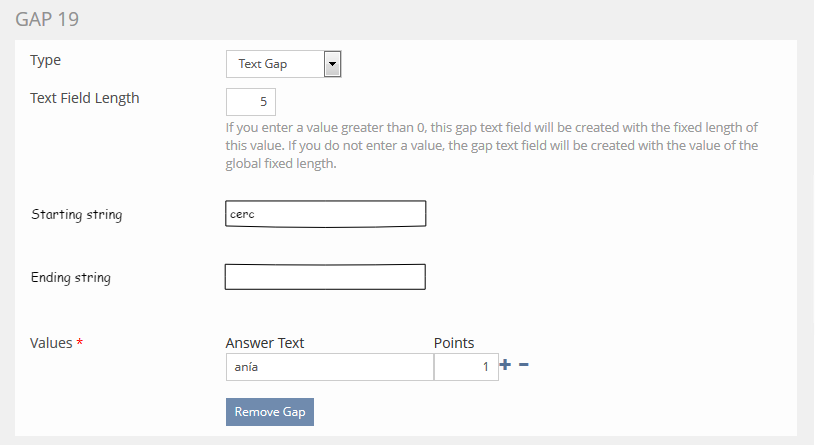Click the Text Field Length label
The image size is (815, 445).
click(x=86, y=98)
